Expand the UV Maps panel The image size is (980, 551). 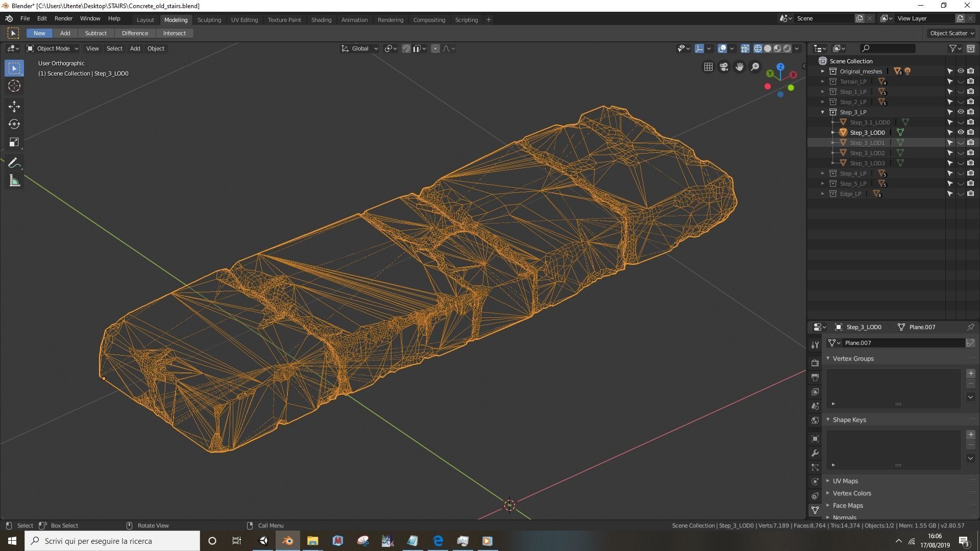[845, 481]
